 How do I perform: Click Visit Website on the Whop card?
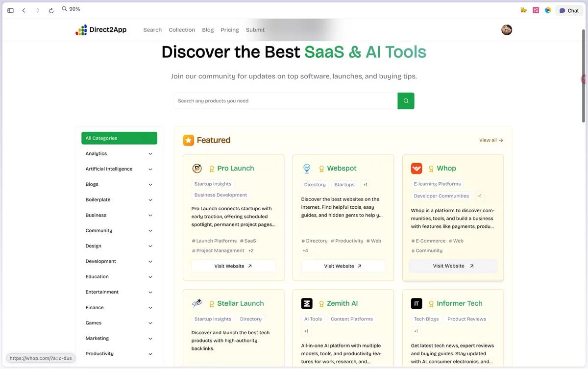(x=453, y=266)
